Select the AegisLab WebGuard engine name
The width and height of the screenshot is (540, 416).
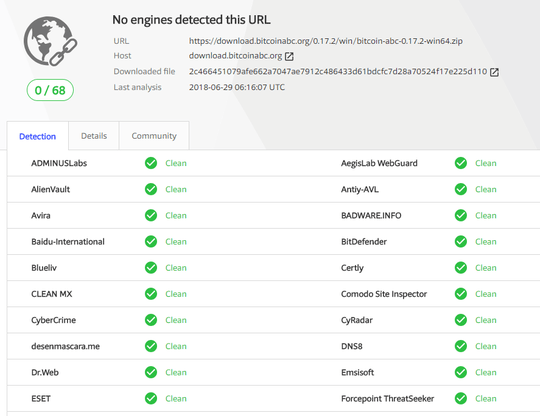tap(379, 163)
